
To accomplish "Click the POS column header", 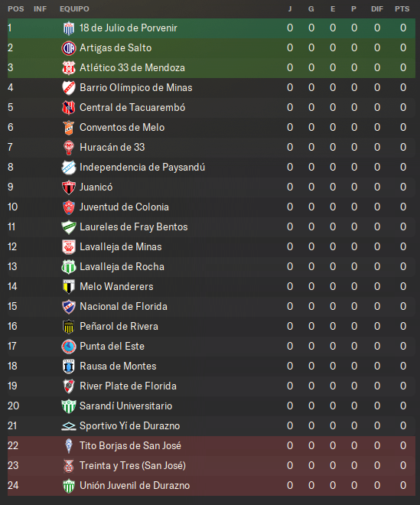I will click(16, 8).
